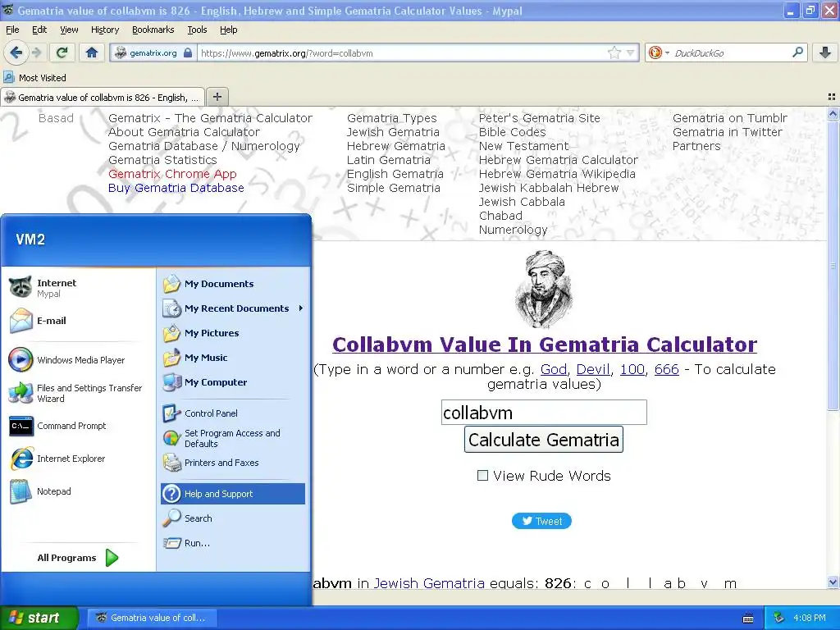
Task: Open a new tab with the plus button
Action: 217,97
